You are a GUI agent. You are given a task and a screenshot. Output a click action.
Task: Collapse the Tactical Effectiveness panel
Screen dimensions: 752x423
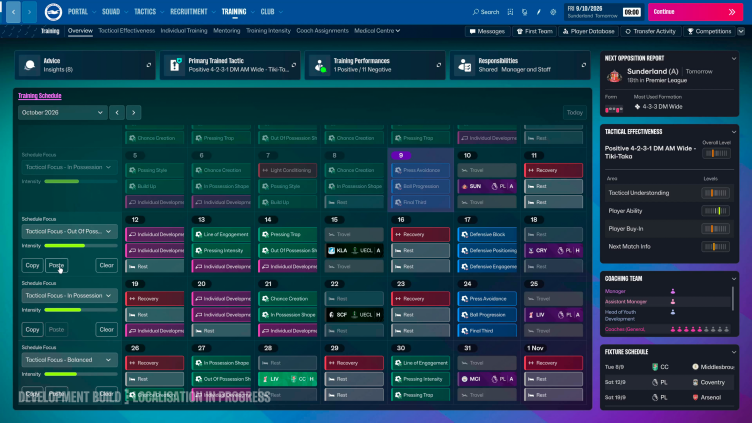coord(733,132)
